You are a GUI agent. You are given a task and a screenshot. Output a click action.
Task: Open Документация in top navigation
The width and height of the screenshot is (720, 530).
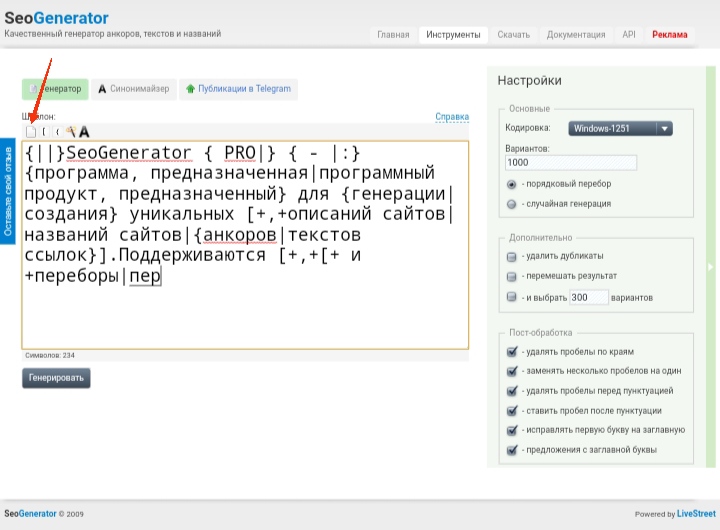coord(576,34)
